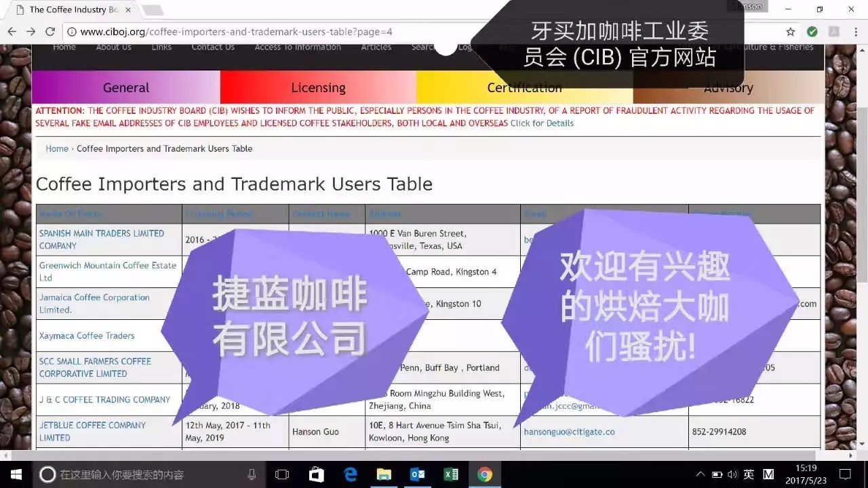Open the General menu section
This screenshot has height=488, width=868.
[126, 87]
